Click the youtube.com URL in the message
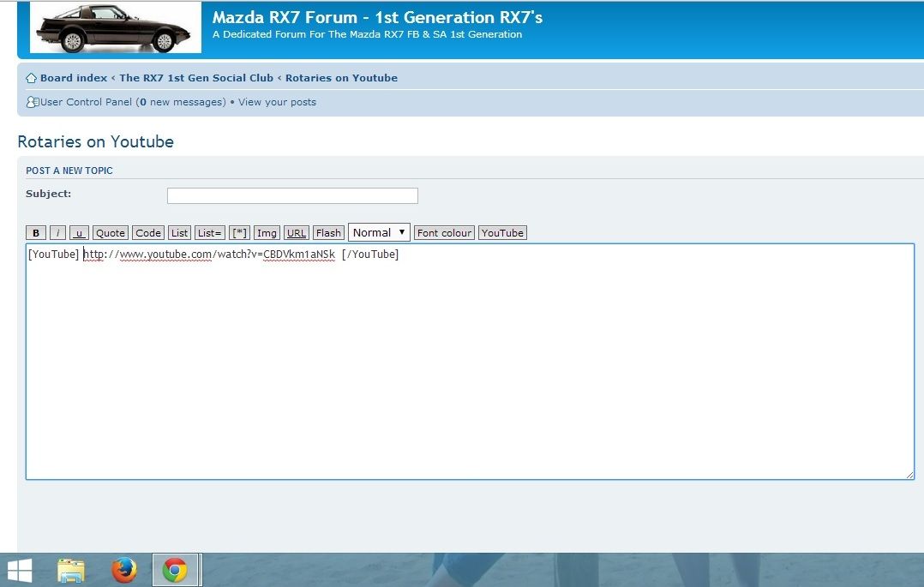Image resolution: width=924 pixels, height=587 pixels. [x=209, y=254]
